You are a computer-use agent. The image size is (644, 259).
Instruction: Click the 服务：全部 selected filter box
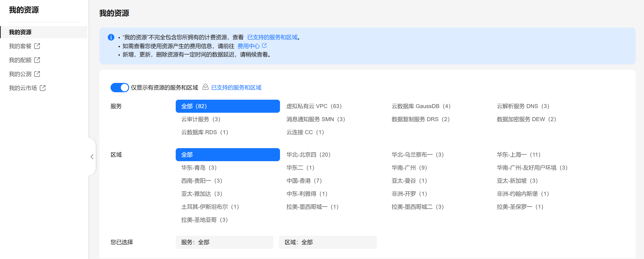224,242
